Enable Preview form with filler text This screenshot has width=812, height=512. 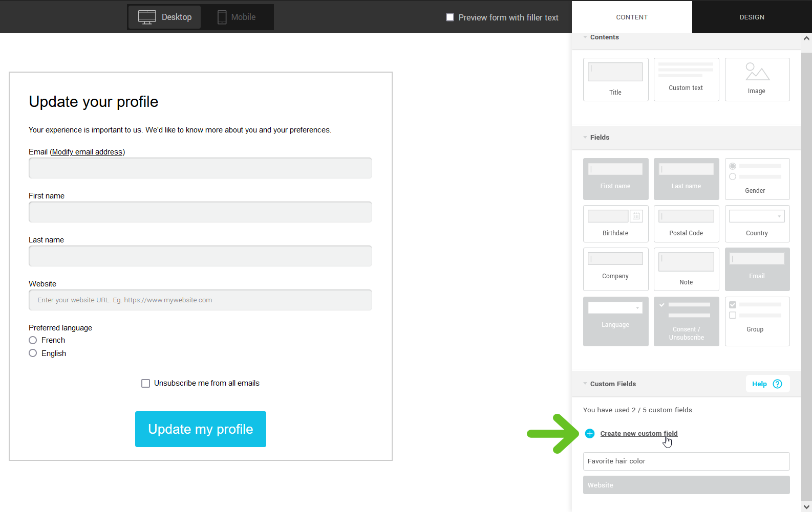[450, 17]
